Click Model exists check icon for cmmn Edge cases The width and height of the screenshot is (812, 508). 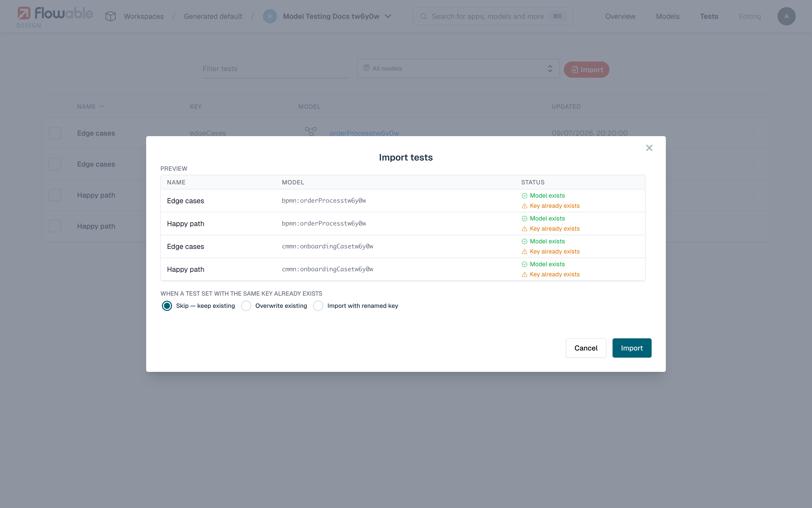coord(524,241)
